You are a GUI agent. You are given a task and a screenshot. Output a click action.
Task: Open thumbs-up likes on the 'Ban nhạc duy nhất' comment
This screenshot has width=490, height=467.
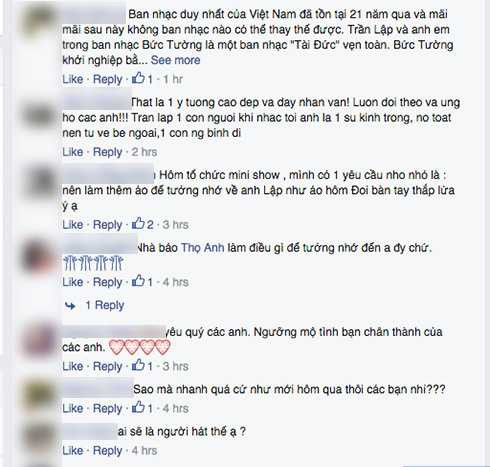point(142,79)
